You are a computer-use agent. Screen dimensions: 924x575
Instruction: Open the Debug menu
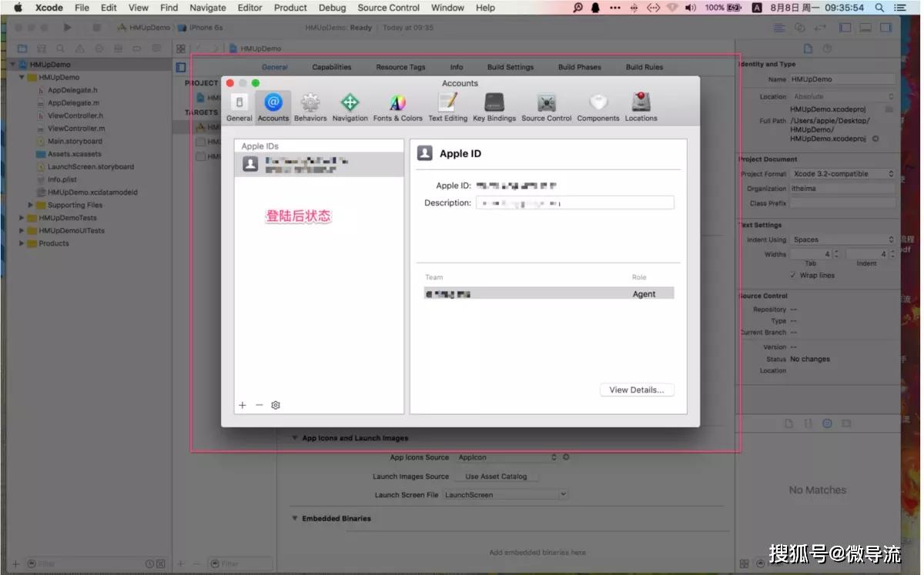(332, 8)
